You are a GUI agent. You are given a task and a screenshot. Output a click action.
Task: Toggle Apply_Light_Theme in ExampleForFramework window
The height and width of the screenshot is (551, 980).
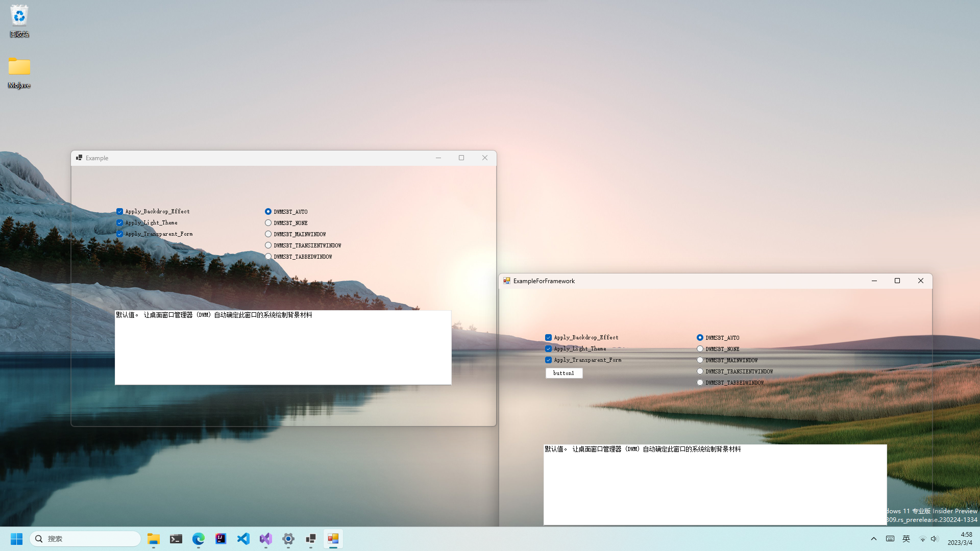[548, 348]
